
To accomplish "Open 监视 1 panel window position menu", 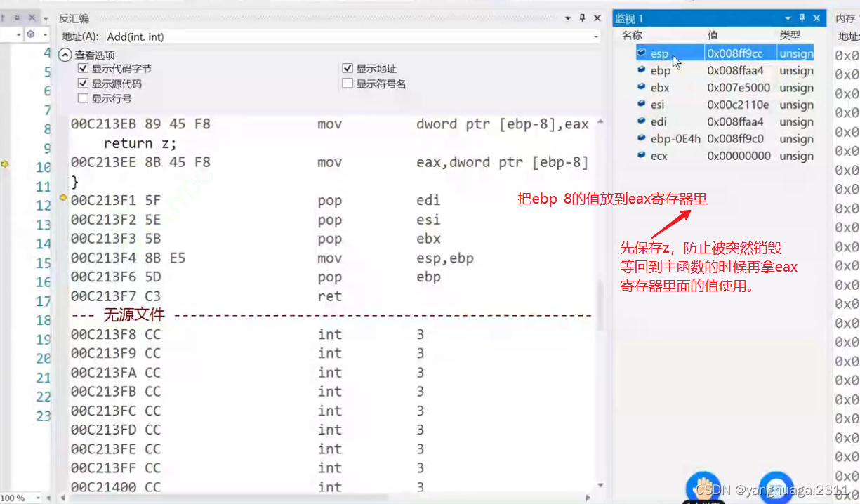I will 787,19.
